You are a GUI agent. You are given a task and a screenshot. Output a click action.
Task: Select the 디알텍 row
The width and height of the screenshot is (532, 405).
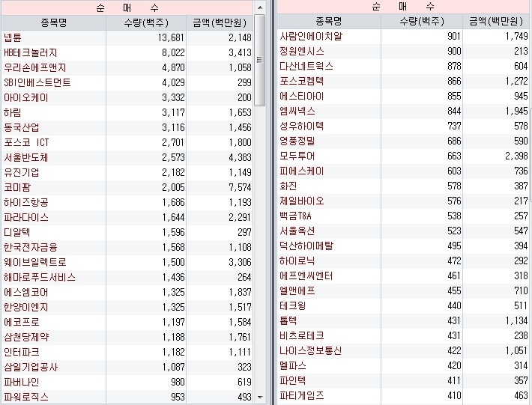click(127, 232)
